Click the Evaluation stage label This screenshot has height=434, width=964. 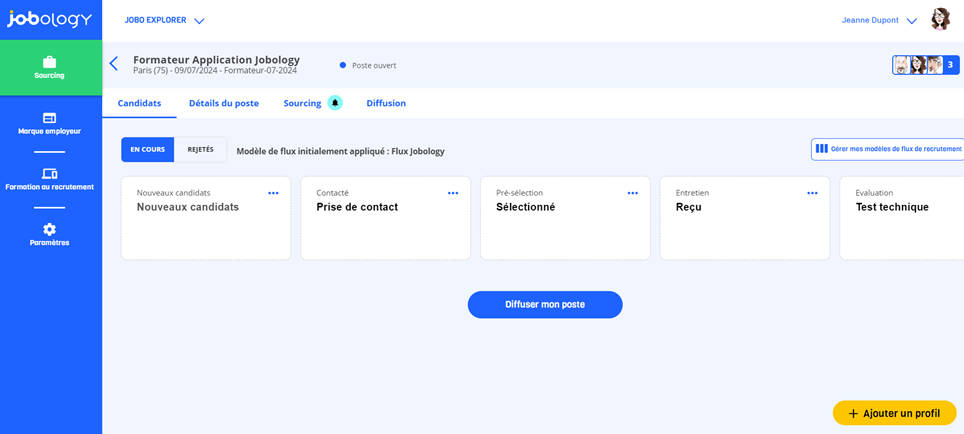(x=874, y=193)
